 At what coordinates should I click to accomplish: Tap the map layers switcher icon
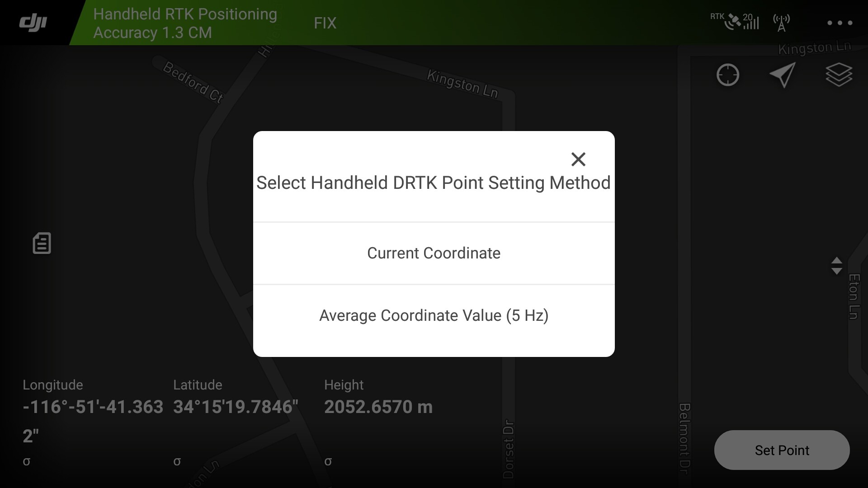840,75
